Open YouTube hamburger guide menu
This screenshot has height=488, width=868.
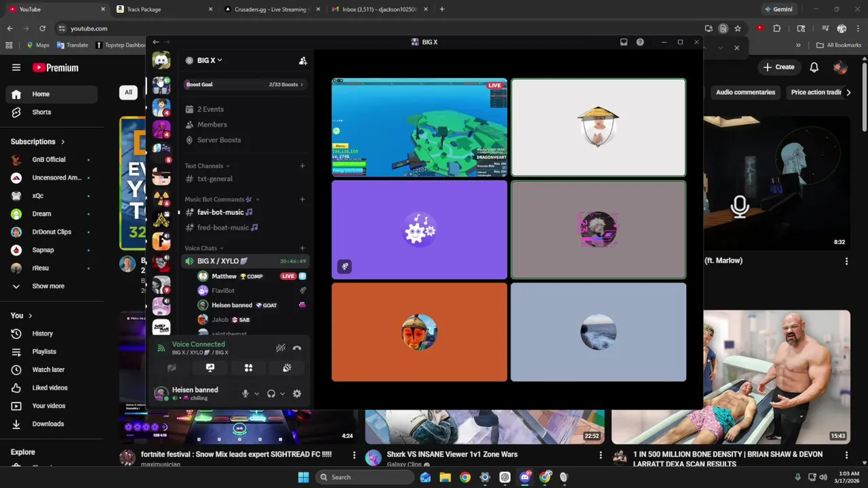click(x=16, y=67)
